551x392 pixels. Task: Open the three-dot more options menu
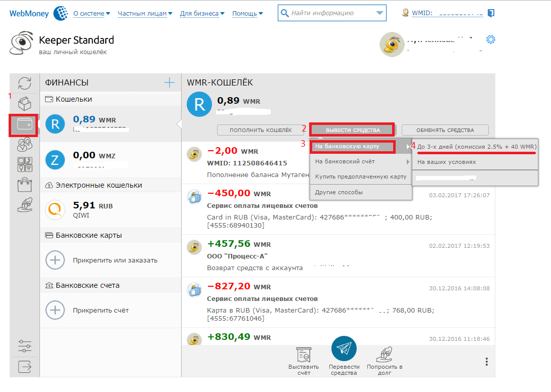click(x=486, y=362)
